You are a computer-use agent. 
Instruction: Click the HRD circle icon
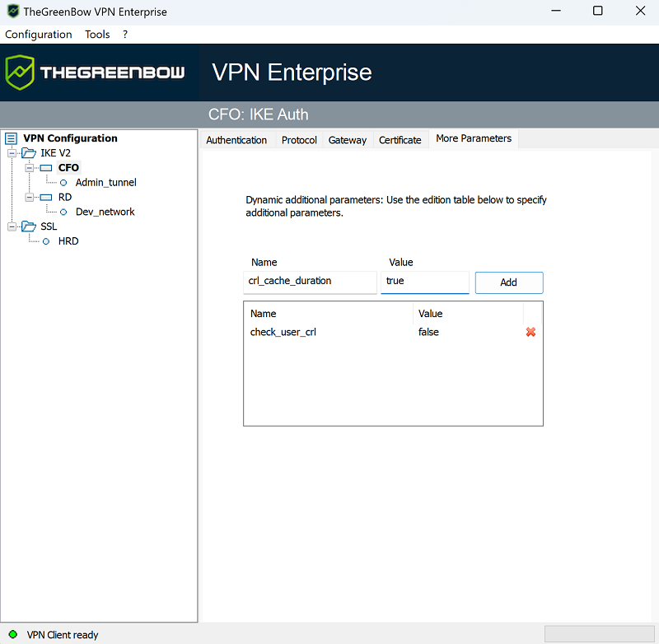point(46,241)
